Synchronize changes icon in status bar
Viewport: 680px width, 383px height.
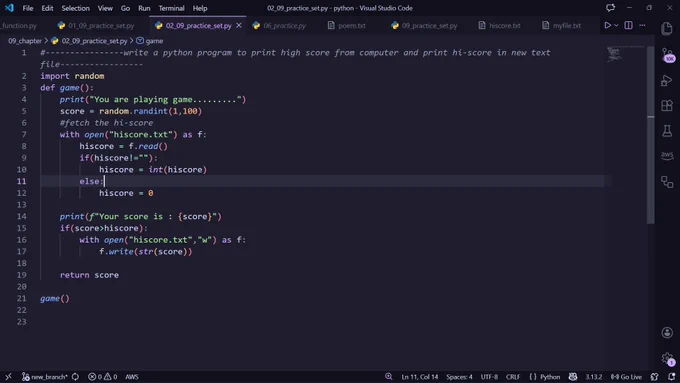[75, 376]
